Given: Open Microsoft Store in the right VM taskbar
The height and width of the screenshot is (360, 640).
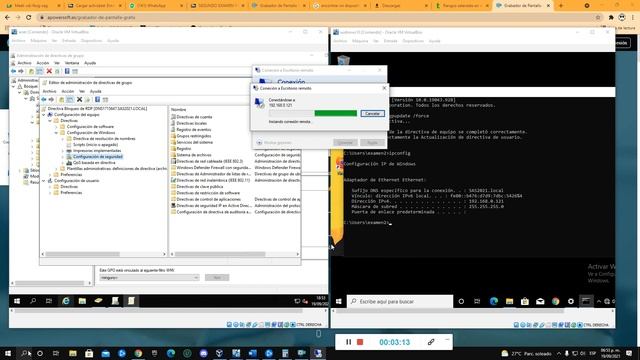Looking at the screenshot, I should (x=524, y=301).
